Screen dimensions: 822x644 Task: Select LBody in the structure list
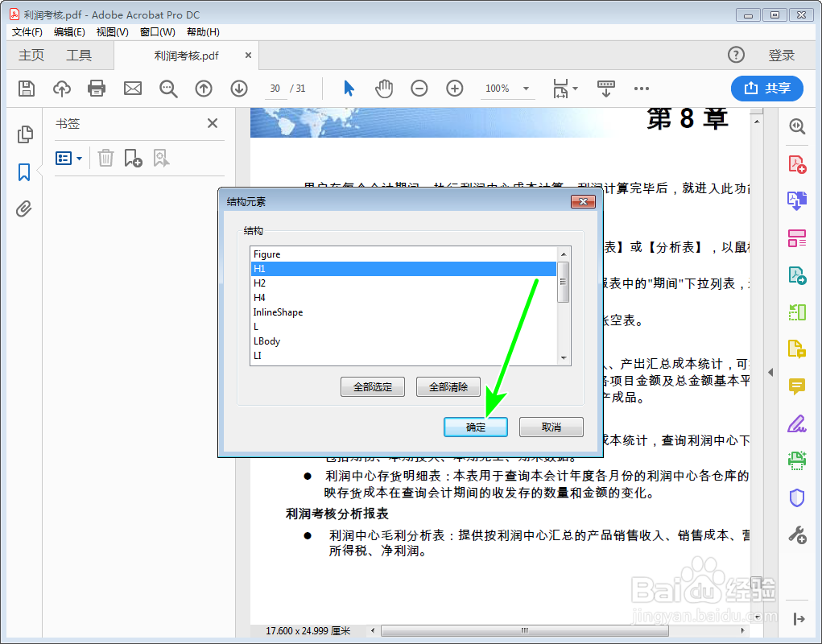point(403,341)
